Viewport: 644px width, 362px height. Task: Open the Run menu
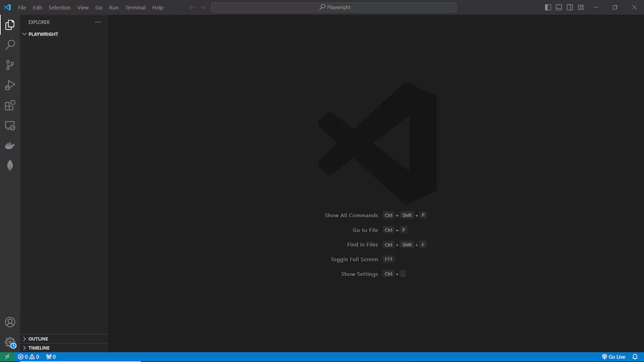pos(114,7)
